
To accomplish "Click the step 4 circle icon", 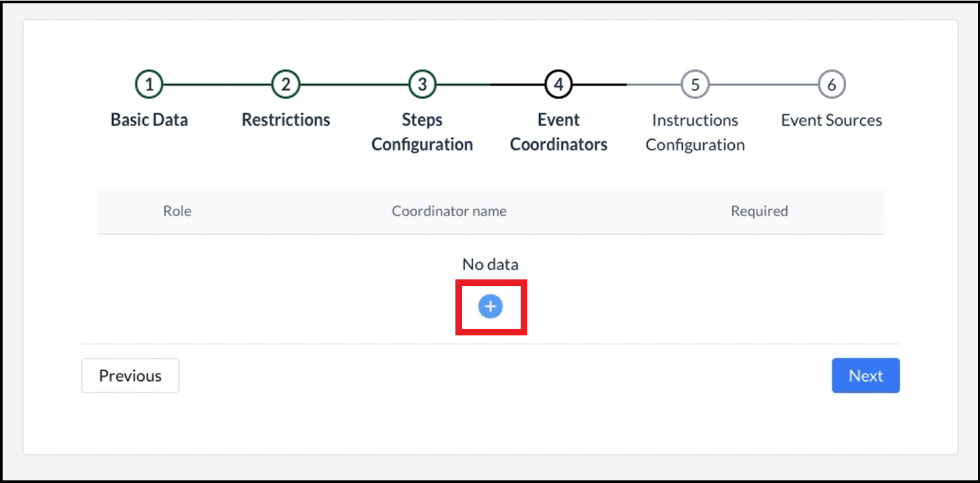I will coord(559,84).
